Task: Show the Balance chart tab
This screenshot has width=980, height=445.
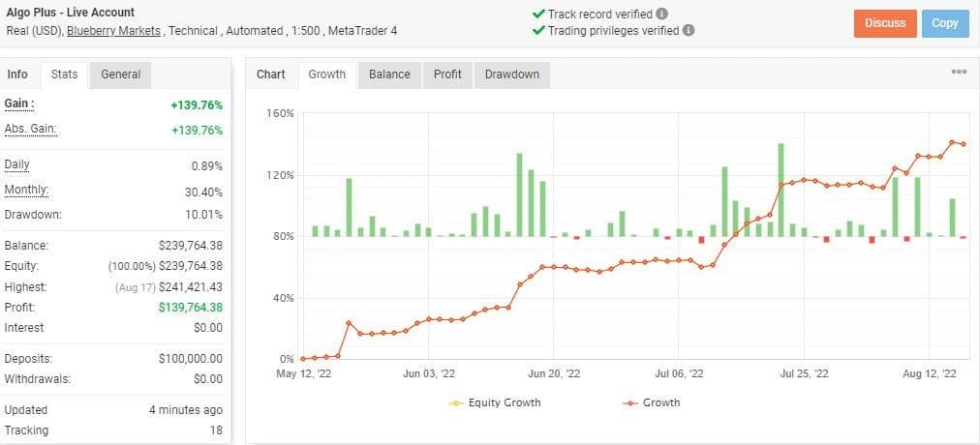Action: point(389,74)
